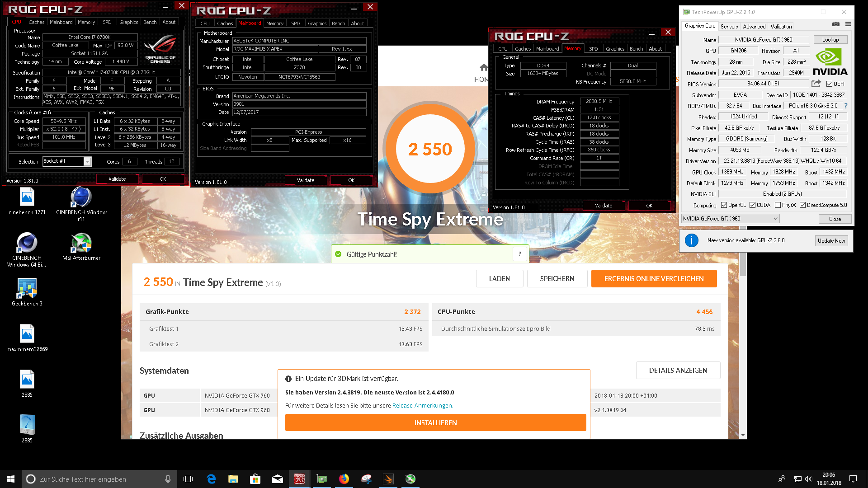Open Graphics tab in CPU-Z Memory window
868x488 pixels.
[615, 48]
